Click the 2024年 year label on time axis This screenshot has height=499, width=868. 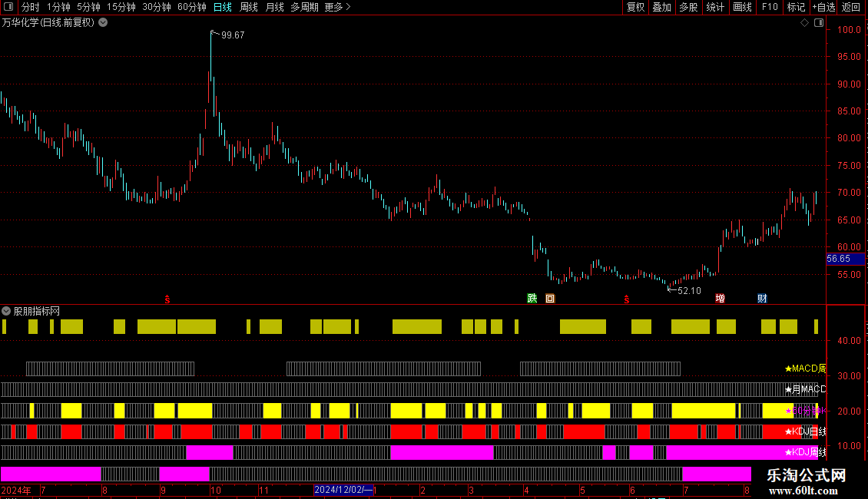[16, 490]
